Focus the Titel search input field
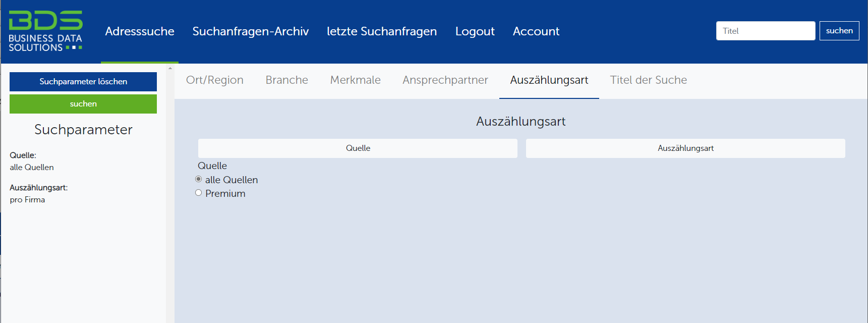Image resolution: width=868 pixels, height=323 pixels. pyautogui.click(x=765, y=31)
